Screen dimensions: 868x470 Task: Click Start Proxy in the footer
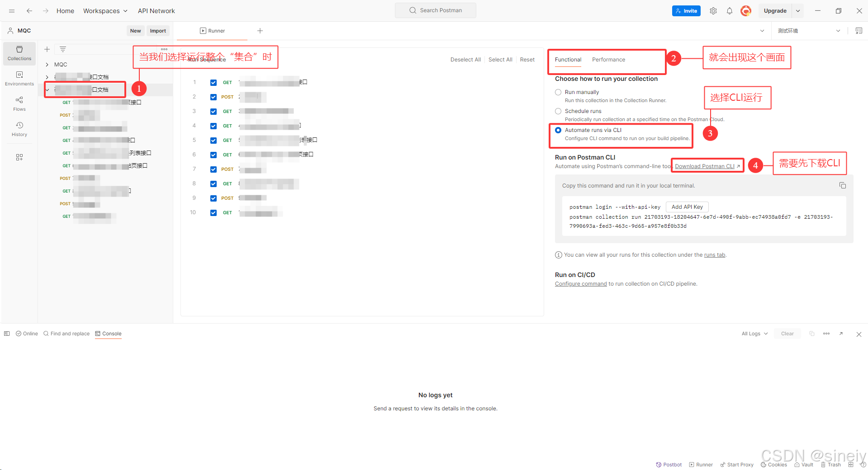point(737,465)
